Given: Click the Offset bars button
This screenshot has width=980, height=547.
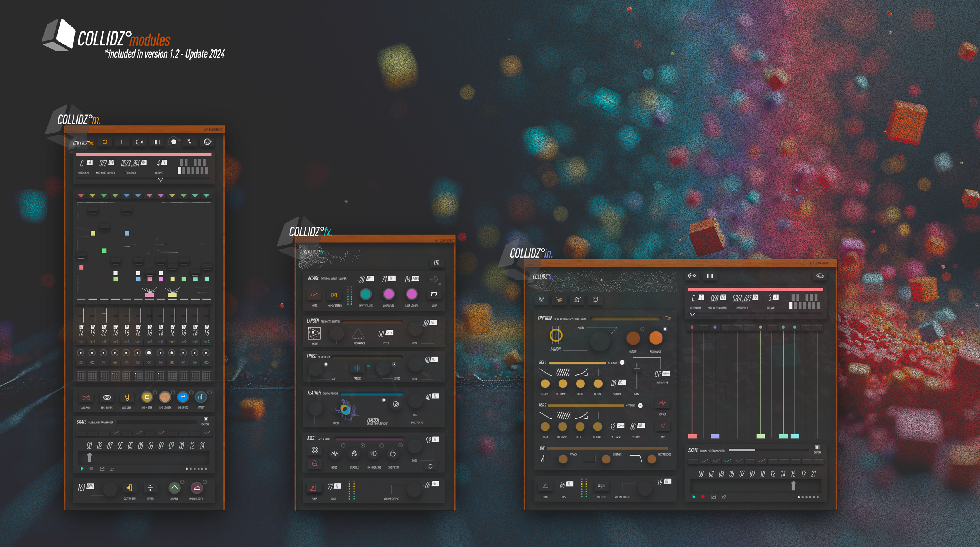Looking at the screenshot, I should click(201, 397).
